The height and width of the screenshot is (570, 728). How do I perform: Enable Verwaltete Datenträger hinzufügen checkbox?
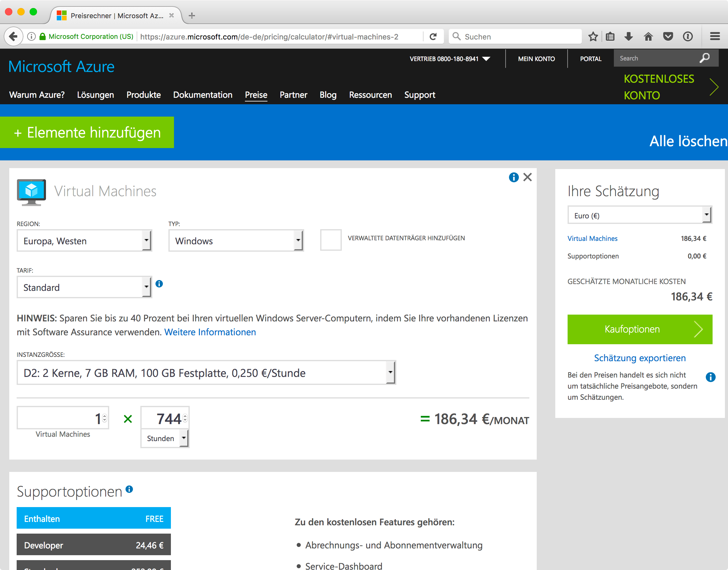pyautogui.click(x=331, y=240)
